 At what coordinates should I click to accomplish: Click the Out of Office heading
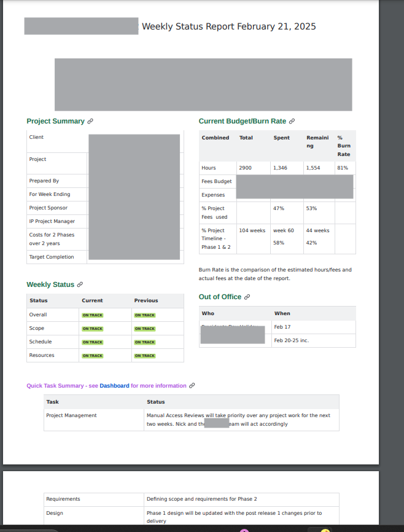coord(220,297)
